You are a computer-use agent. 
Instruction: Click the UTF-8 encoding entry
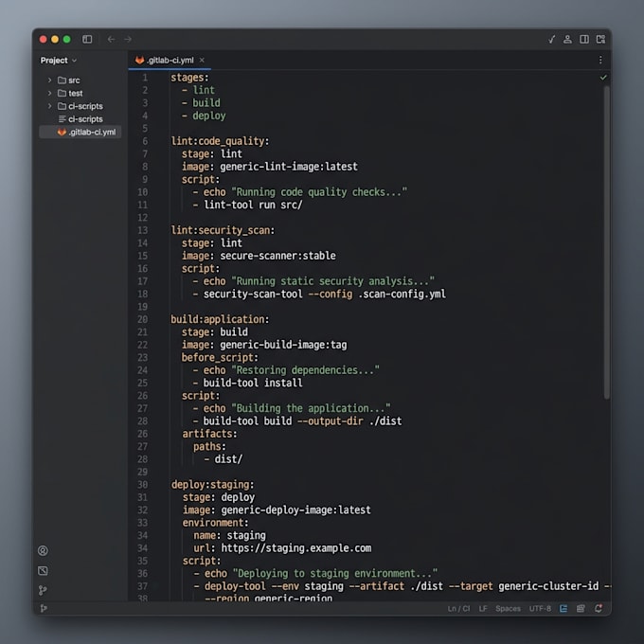540,608
